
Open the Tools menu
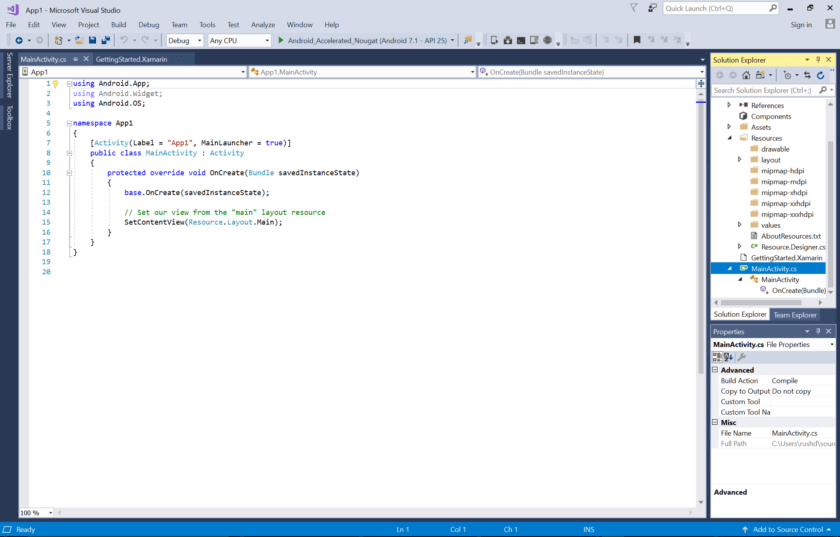coord(207,25)
